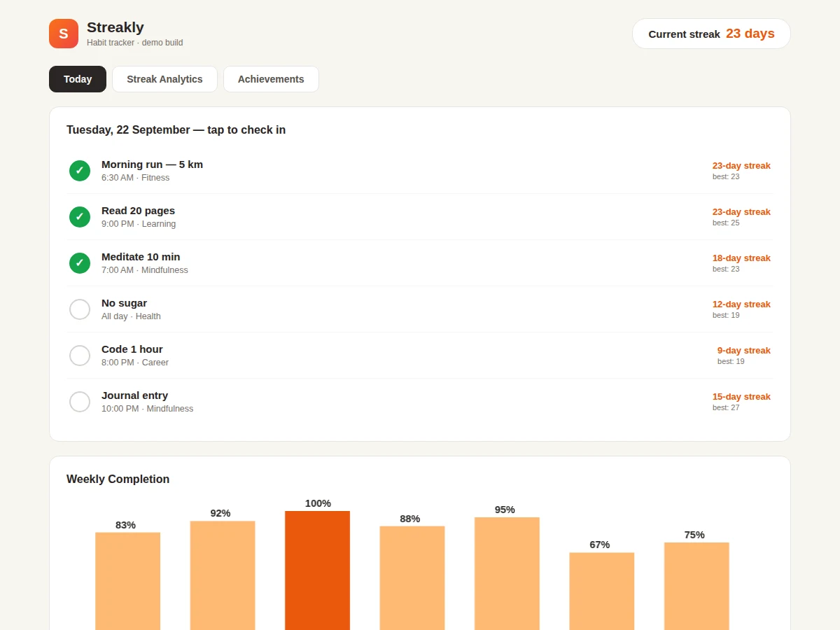Click the Weekly Completion heading
This screenshot has width=840, height=630.
(118, 479)
